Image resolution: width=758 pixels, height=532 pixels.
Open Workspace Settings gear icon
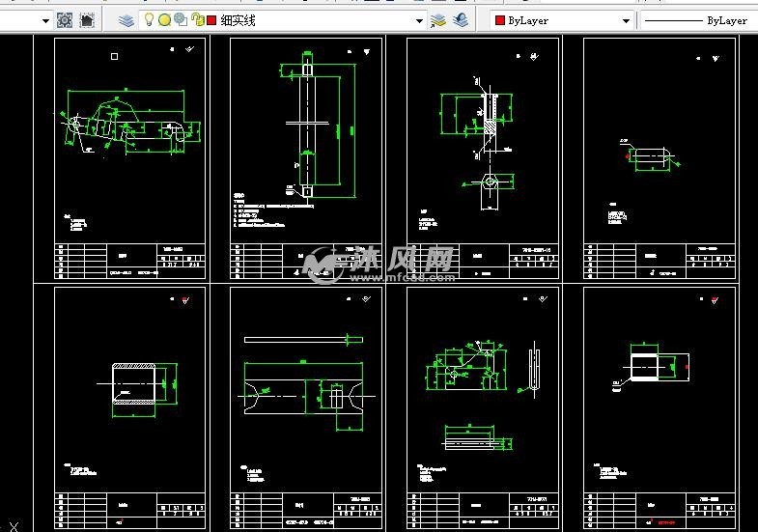click(x=65, y=20)
